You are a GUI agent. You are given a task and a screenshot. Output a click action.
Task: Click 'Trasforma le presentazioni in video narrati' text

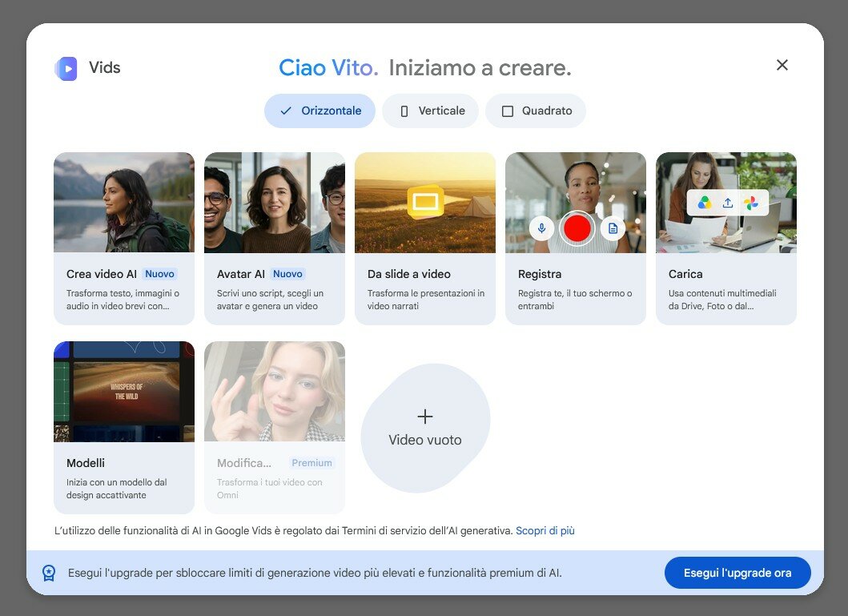(x=426, y=300)
